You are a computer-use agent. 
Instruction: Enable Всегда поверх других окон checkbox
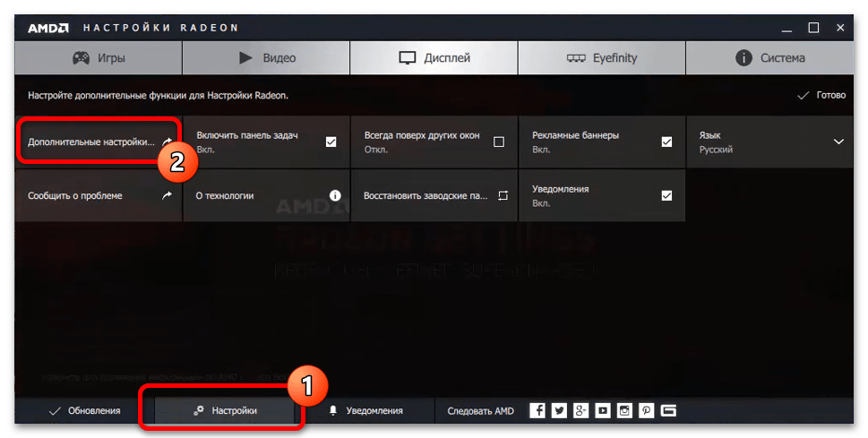(x=499, y=142)
